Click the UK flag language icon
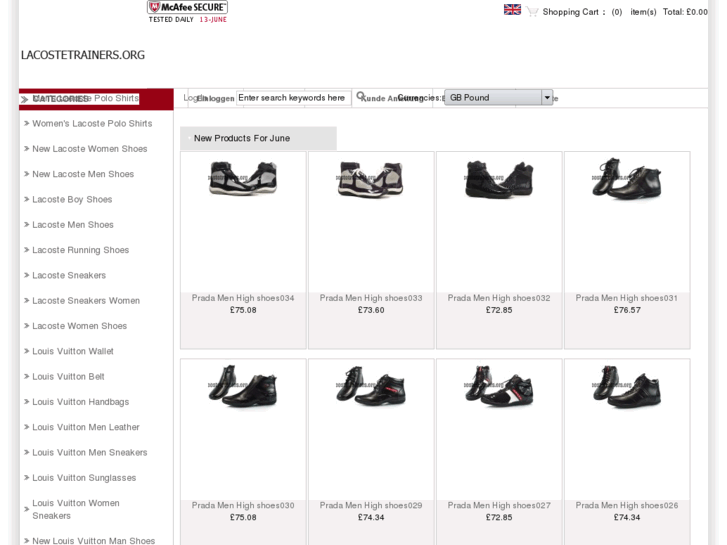 512,10
